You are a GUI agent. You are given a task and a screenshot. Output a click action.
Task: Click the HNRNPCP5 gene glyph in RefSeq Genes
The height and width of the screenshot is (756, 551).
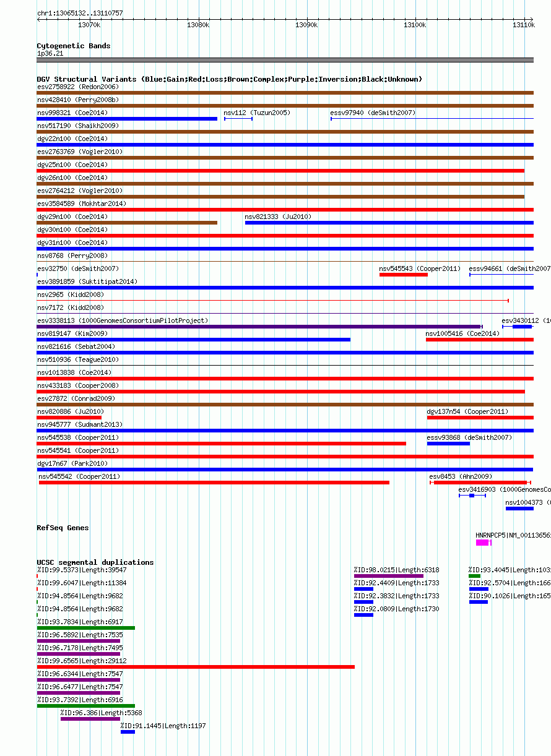(484, 543)
